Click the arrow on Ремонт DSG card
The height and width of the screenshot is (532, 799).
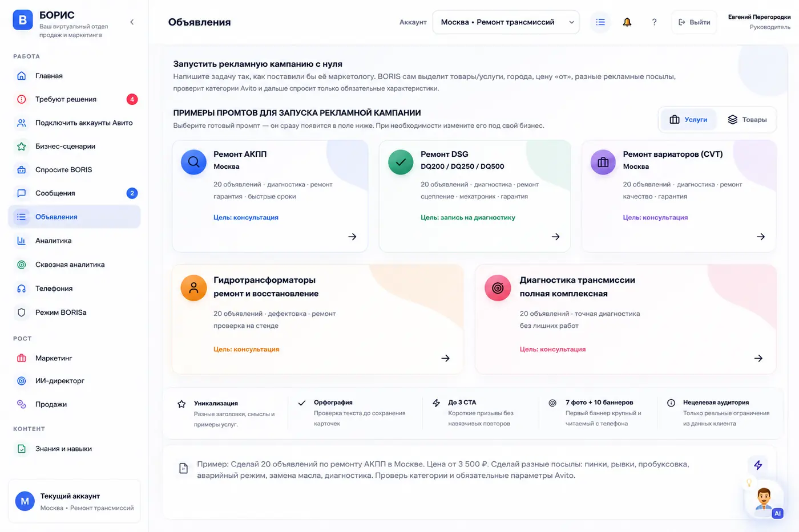coord(555,237)
